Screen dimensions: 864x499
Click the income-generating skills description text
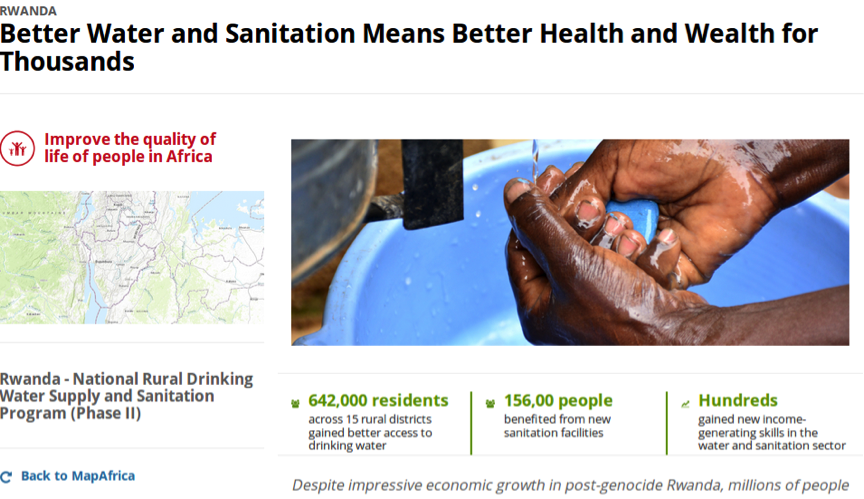[771, 432]
